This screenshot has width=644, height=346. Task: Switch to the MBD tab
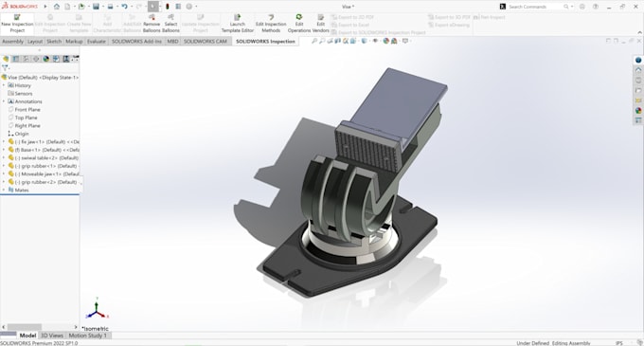(172, 42)
